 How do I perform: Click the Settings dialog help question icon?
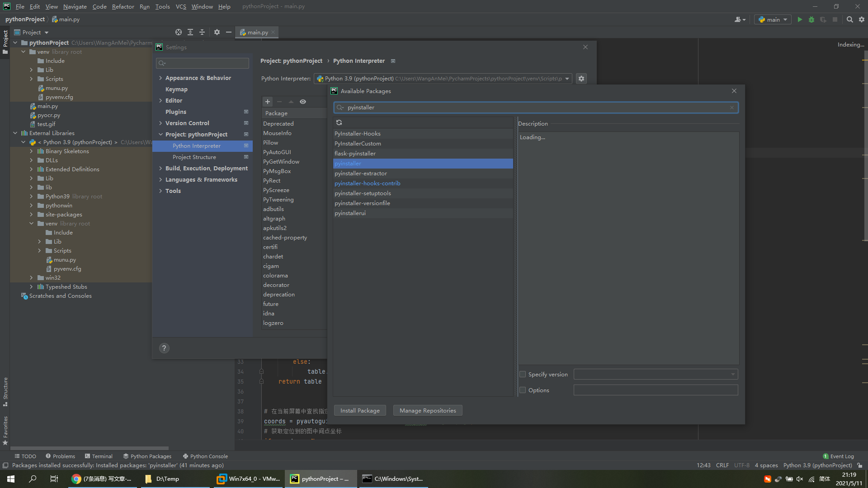pos(164,348)
